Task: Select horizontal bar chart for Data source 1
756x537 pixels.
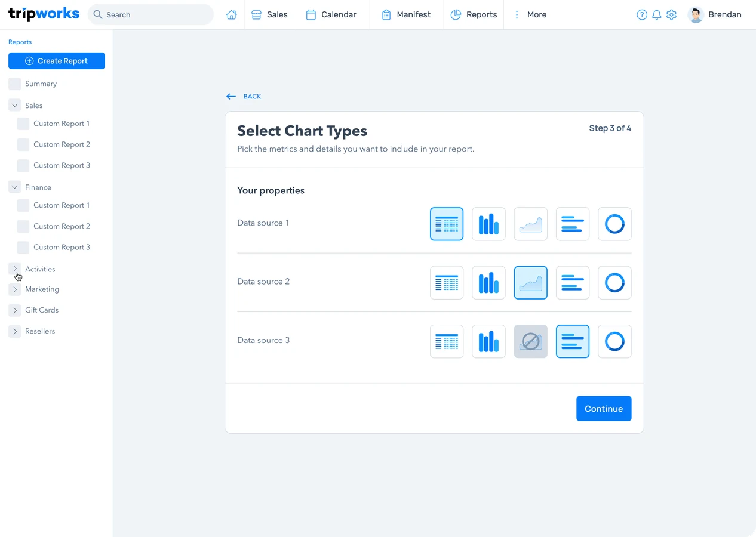Action: click(x=572, y=224)
